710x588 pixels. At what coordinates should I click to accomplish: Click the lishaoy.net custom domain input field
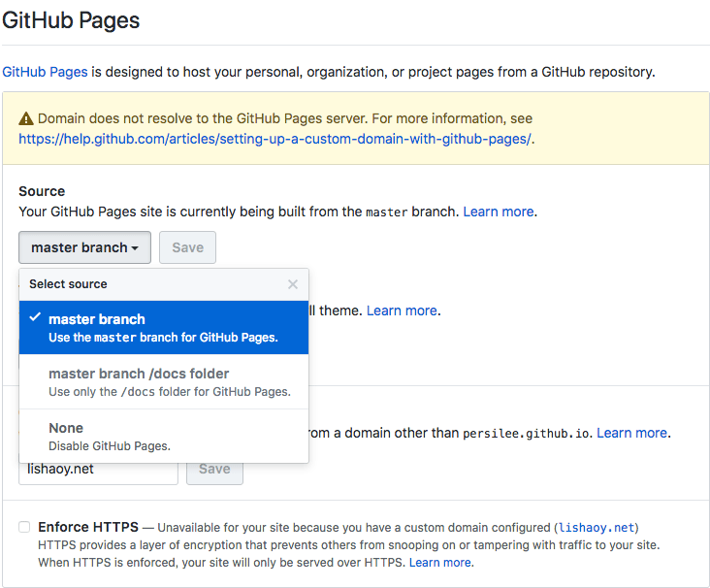tap(98, 469)
